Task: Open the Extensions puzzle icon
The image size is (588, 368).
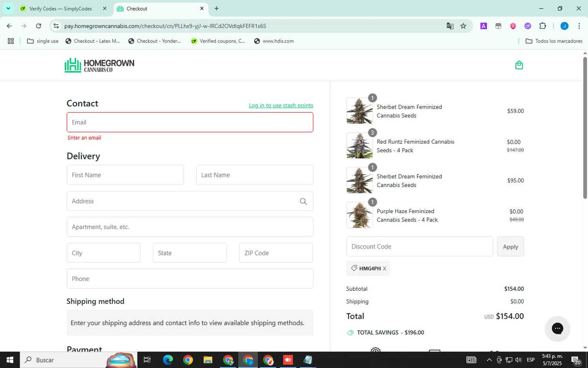Action: [x=543, y=26]
